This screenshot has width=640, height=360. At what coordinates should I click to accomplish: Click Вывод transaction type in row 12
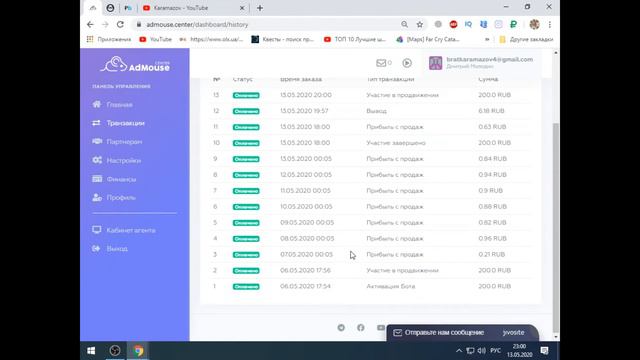pyautogui.click(x=376, y=111)
